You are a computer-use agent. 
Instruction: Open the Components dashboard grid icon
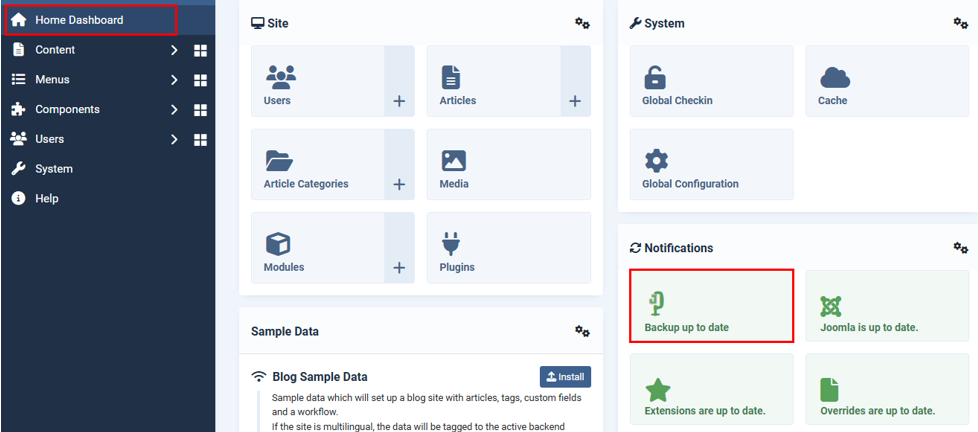(200, 110)
